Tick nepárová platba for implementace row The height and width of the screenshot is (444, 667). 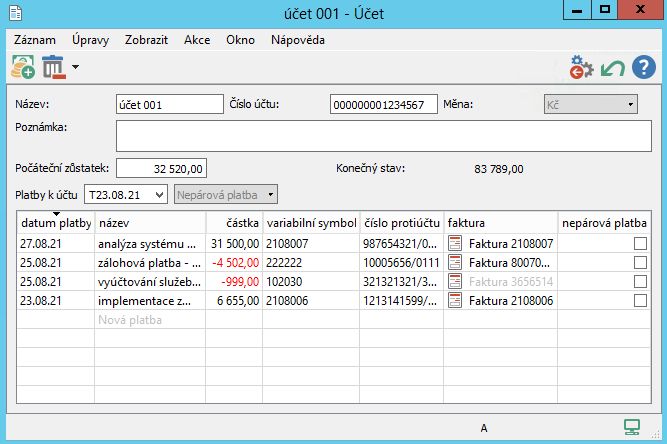tap(640, 300)
